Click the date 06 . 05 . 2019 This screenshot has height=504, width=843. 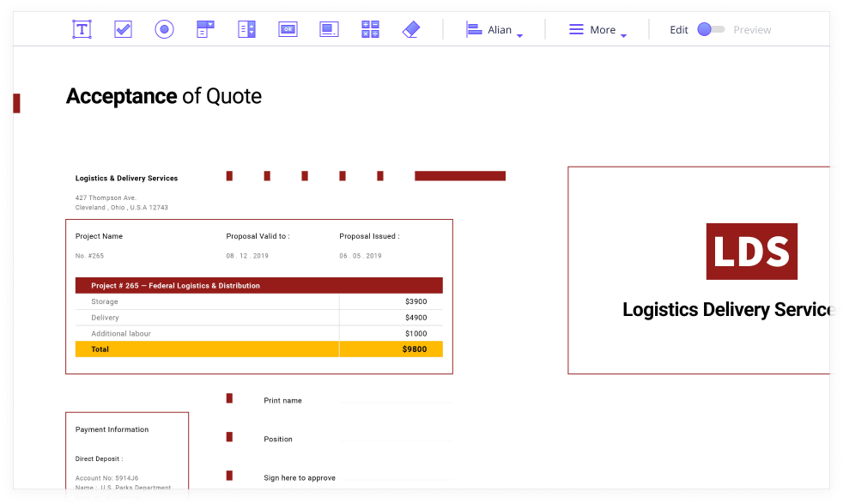click(x=361, y=256)
